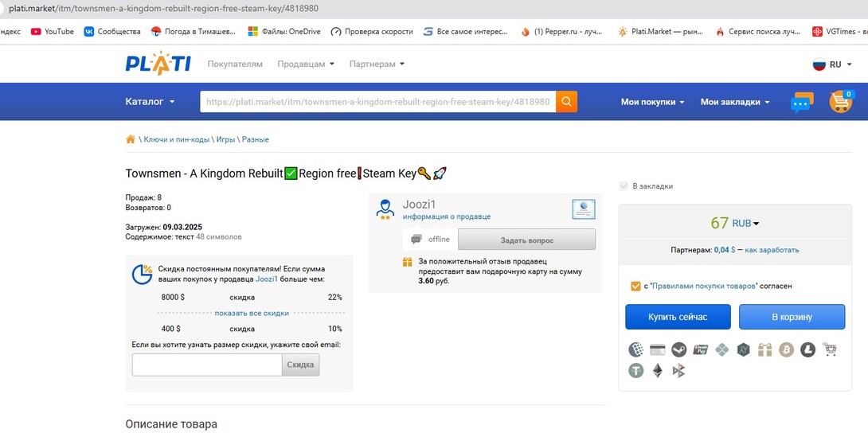This screenshot has width=868, height=433.
Task: Change the RUB currency dropdown
Action: (x=745, y=224)
